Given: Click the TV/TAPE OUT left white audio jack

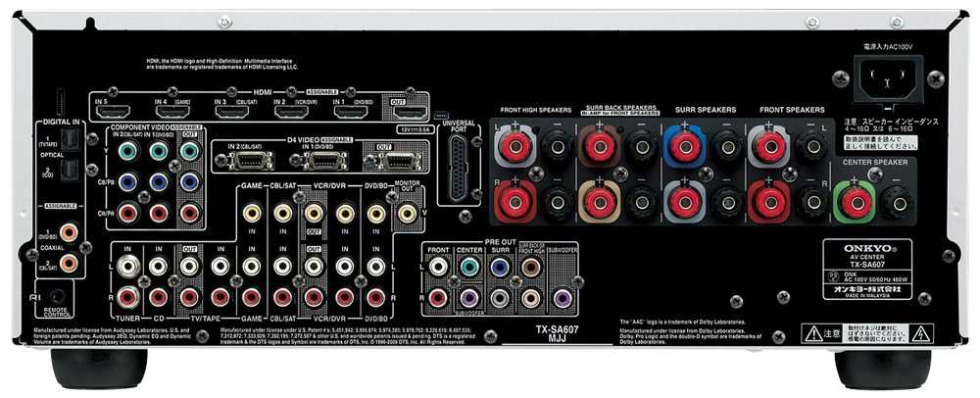Looking at the screenshot, I should 189,267.
